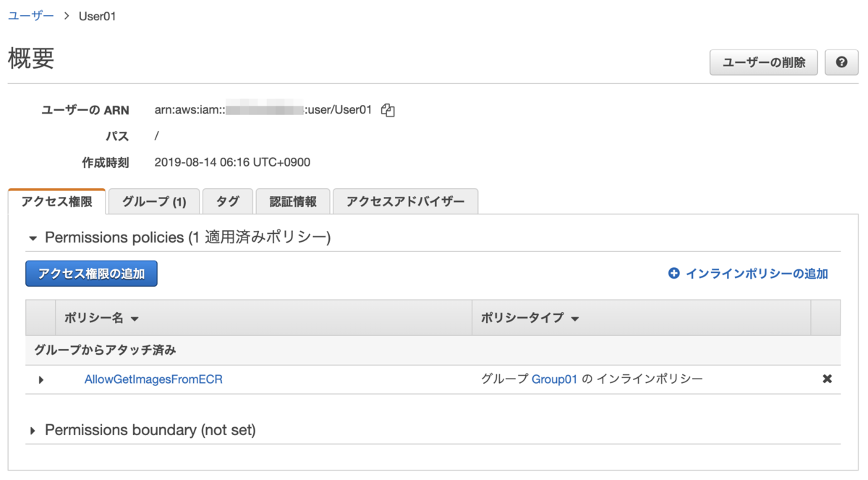The image size is (868, 480).
Task: Open the タグ tab
Action: pos(227,201)
